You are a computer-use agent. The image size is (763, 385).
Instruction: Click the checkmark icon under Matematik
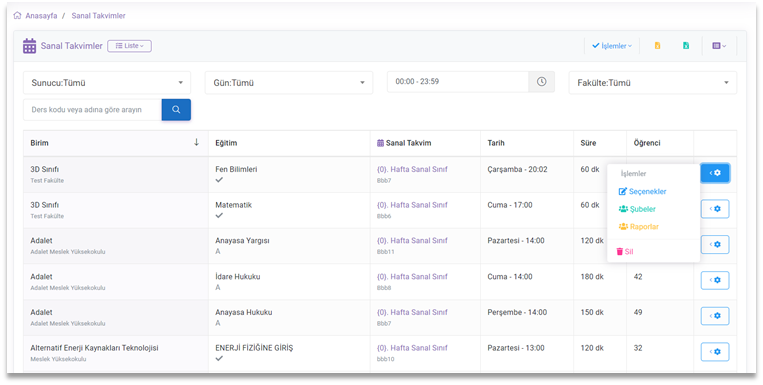(219, 215)
